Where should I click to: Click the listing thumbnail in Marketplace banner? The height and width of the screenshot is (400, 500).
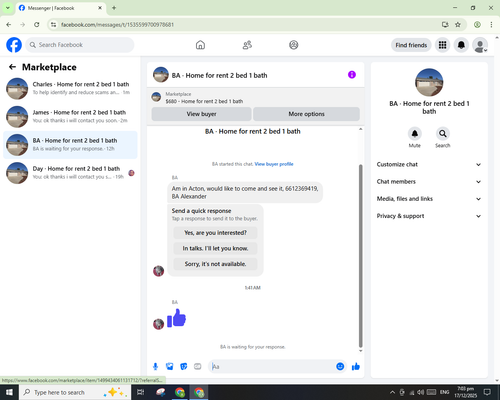pyautogui.click(x=156, y=97)
